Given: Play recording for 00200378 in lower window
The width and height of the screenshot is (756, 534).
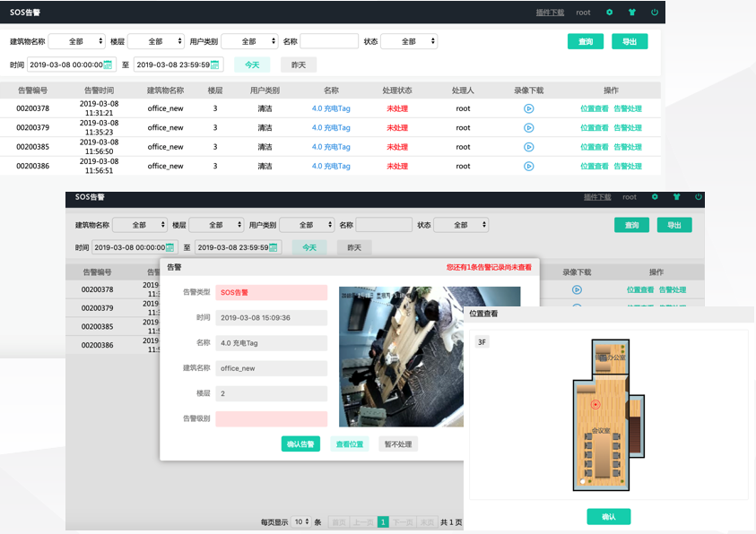Looking at the screenshot, I should 577,289.
